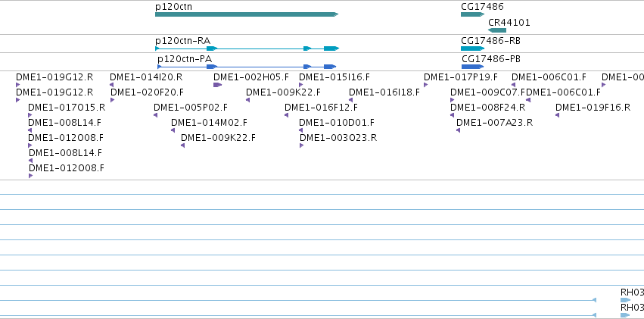Select the DME1-010D01.F label

(337, 123)
